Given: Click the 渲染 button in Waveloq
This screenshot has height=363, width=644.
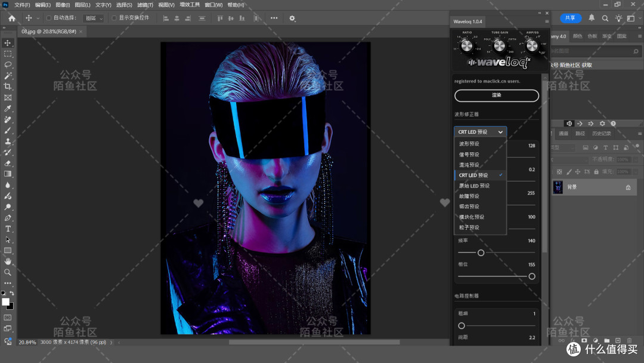Looking at the screenshot, I should 497,96.
